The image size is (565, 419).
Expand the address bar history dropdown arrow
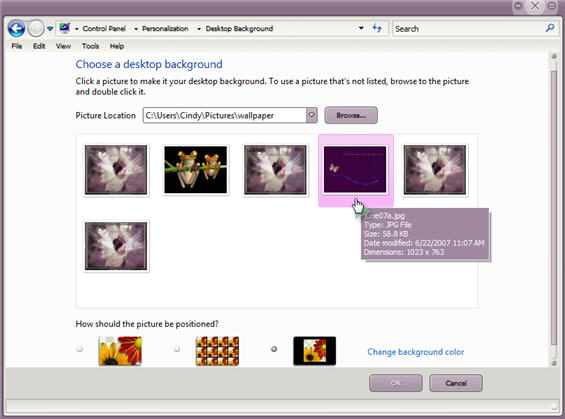[x=361, y=28]
